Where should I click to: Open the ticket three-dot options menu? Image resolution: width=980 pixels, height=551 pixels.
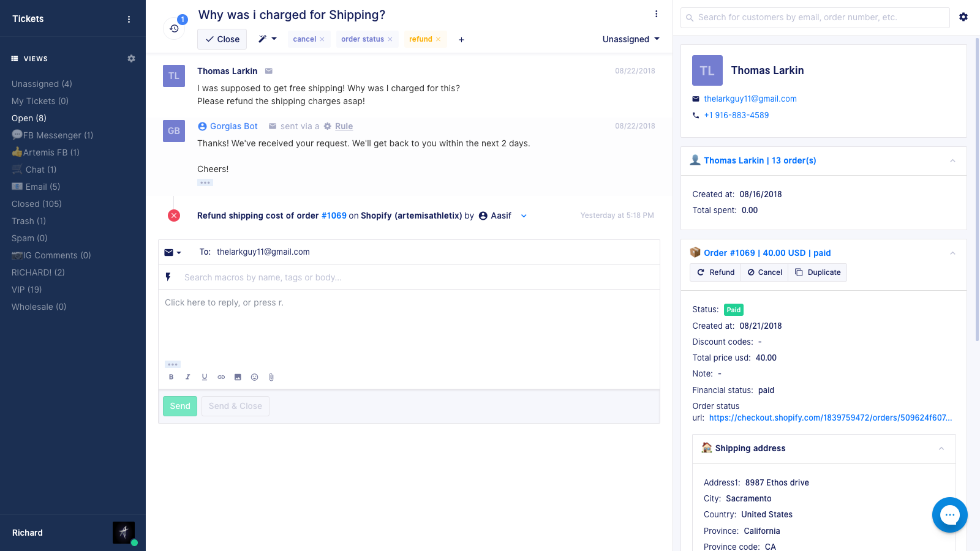[656, 14]
